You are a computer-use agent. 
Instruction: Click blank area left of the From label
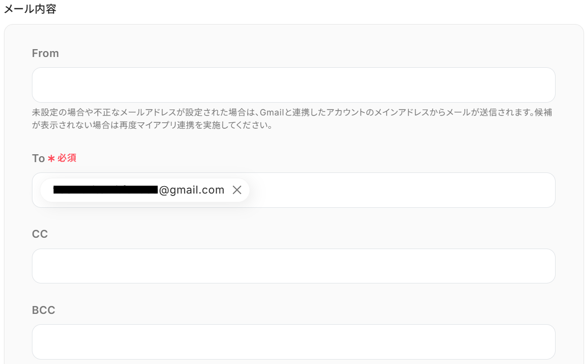point(18,53)
